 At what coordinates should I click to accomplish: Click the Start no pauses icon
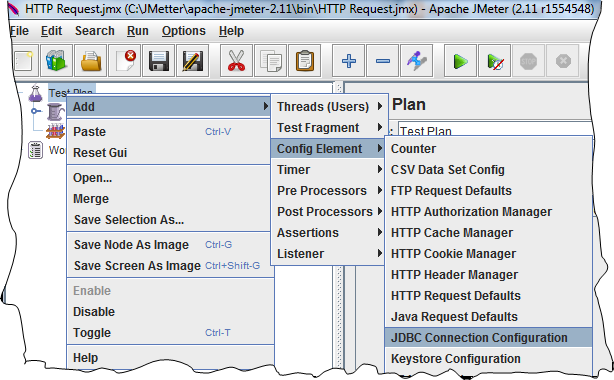pos(495,61)
